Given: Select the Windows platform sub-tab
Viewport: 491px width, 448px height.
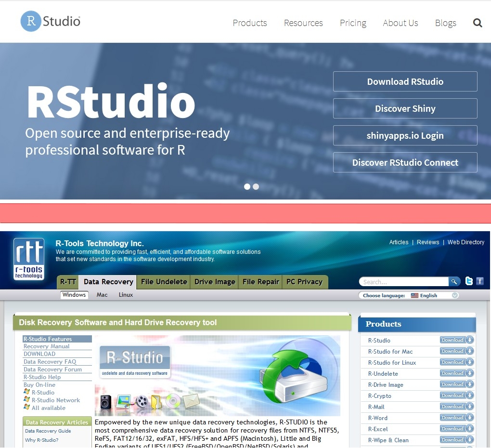Looking at the screenshot, I should tap(74, 295).
